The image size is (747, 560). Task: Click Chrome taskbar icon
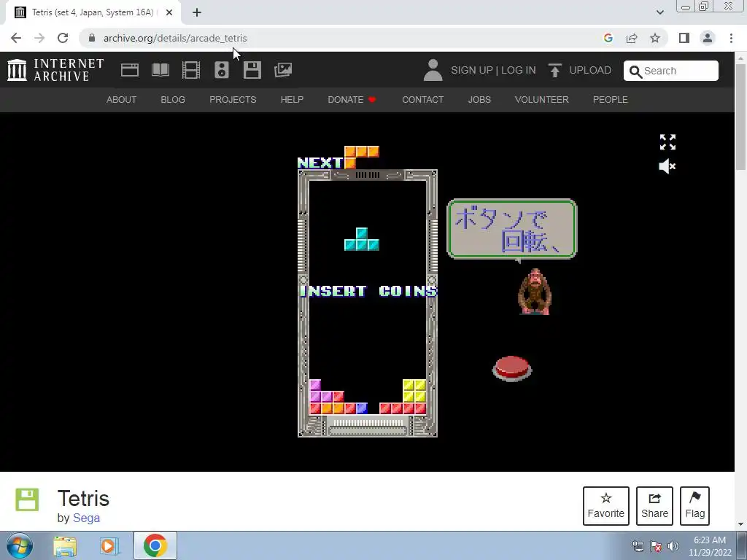155,545
